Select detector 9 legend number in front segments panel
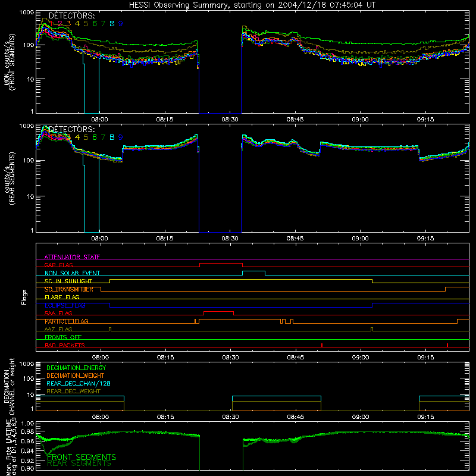The image size is (476, 476). [x=121, y=23]
